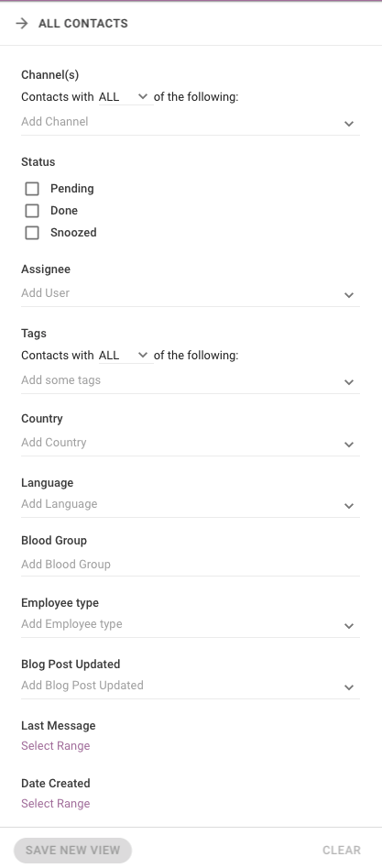Focus the Add Blood Group input field
382x868 pixels.
(x=191, y=565)
